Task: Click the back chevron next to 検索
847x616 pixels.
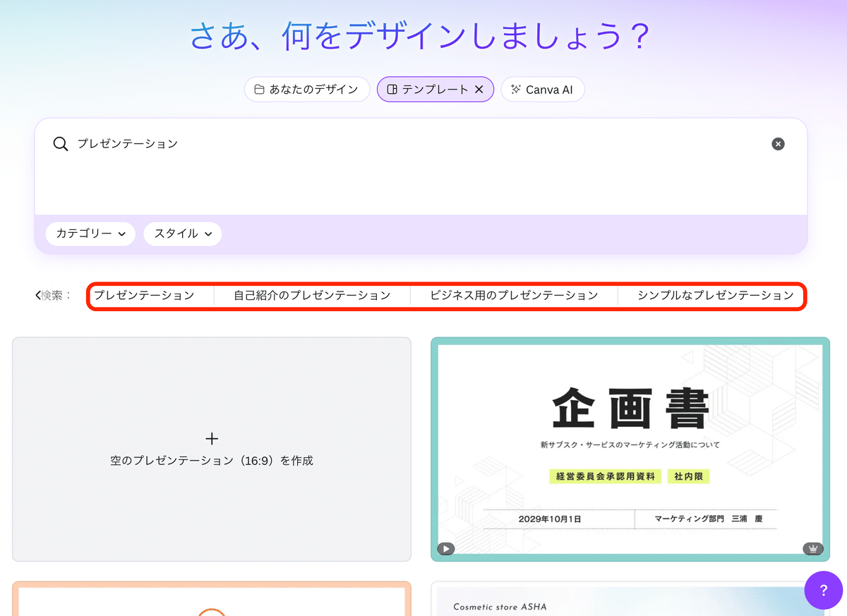Action: pos(37,296)
